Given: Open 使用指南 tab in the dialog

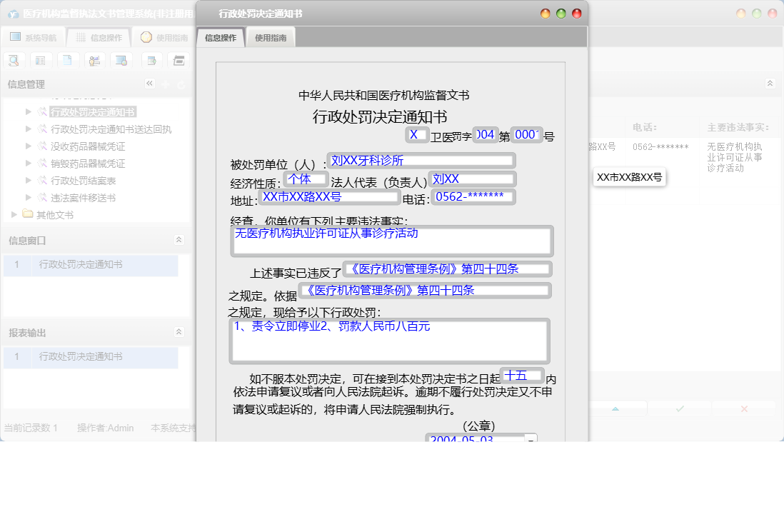Looking at the screenshot, I should [271, 38].
